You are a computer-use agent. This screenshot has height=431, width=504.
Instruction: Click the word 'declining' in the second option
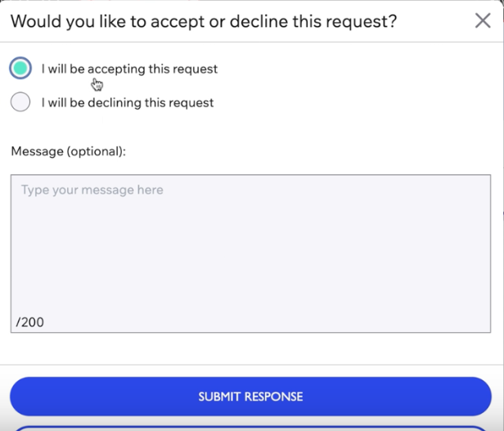[x=115, y=102]
